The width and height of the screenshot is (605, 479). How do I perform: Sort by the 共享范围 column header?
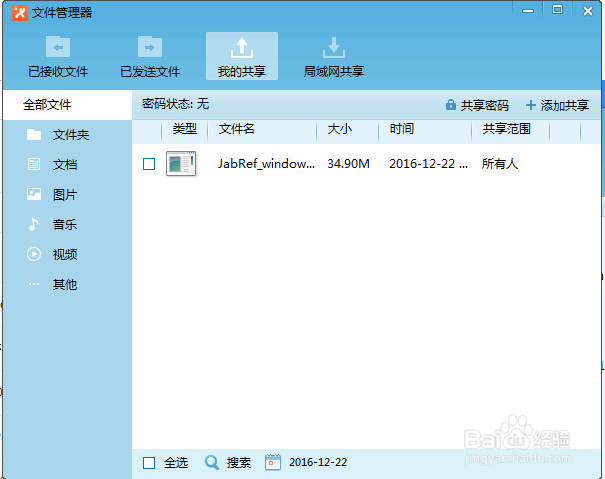507,129
